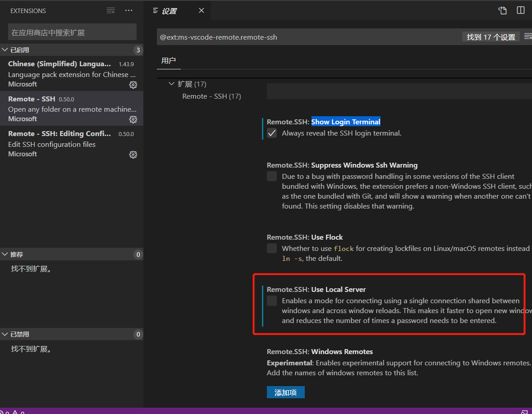Open settings JSON file icon
Viewport: 532px width, 414px height.
(x=503, y=10)
